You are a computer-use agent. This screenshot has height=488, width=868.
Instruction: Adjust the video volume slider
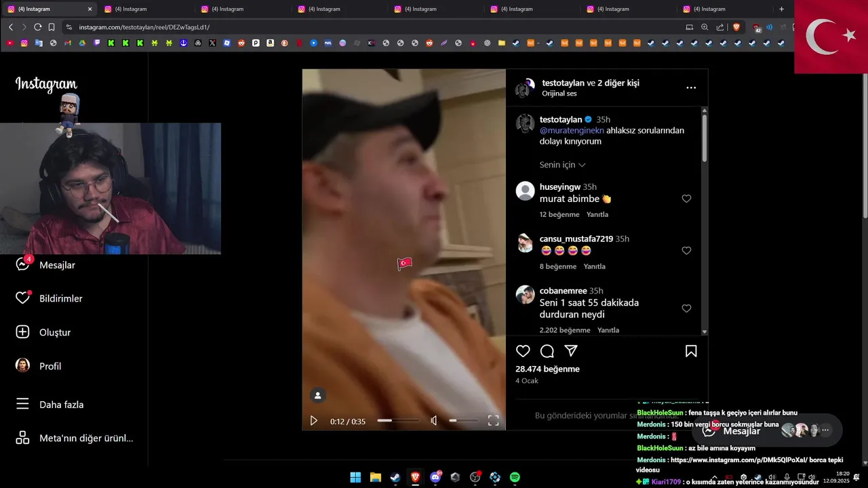point(463,421)
